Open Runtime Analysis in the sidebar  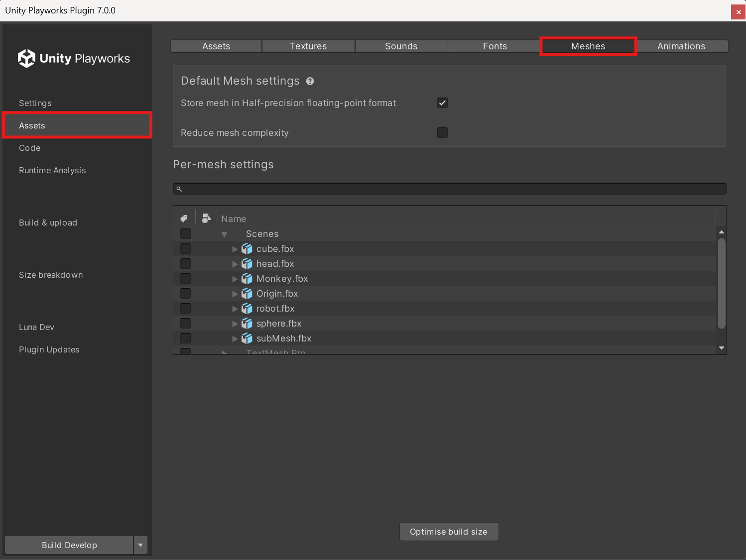pos(52,170)
